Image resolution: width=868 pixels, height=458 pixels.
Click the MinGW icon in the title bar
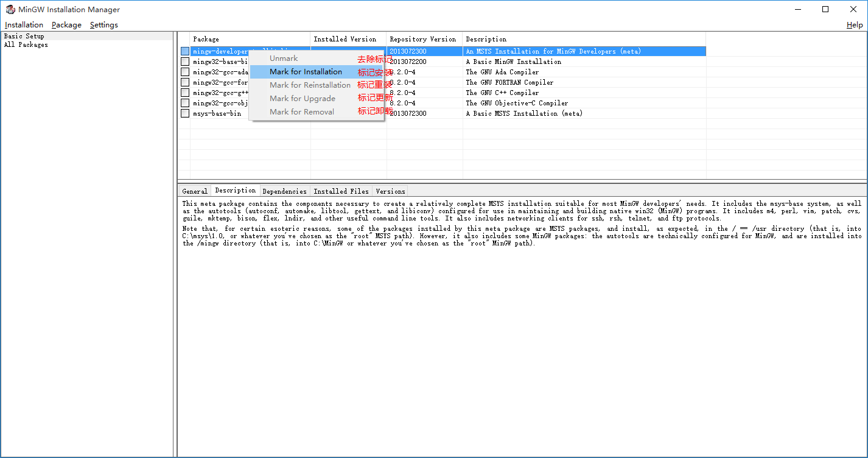point(10,9)
